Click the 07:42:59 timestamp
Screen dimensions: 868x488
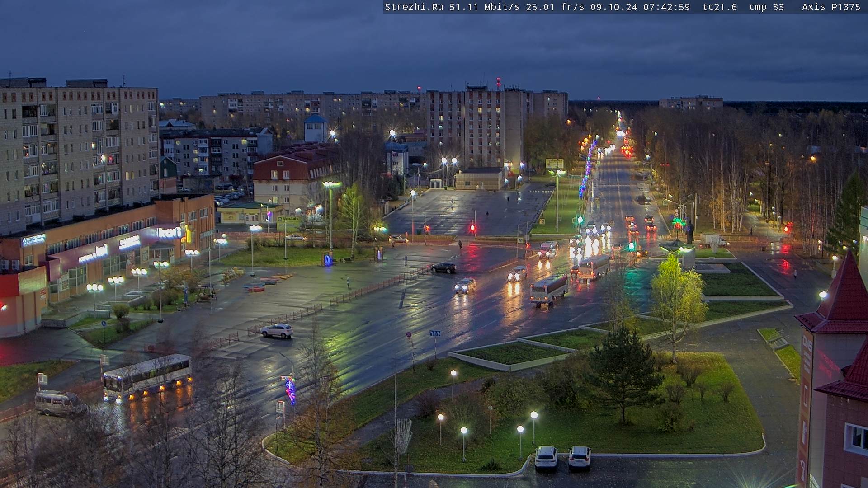(x=666, y=7)
